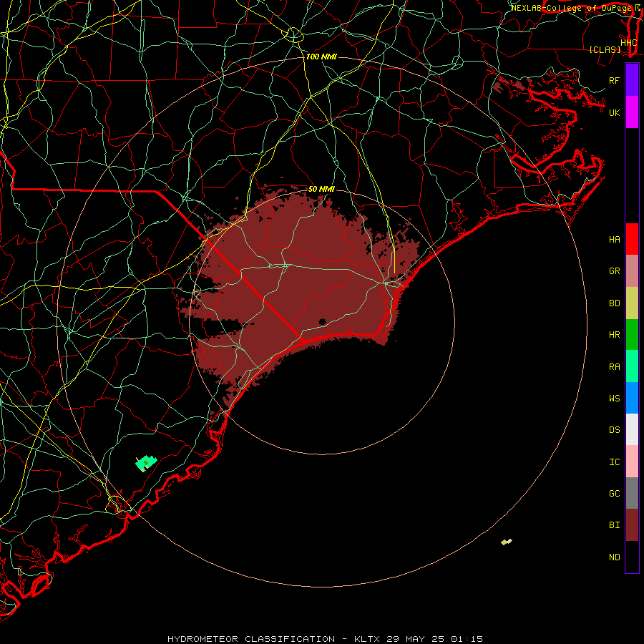644x644 pixels.
Task: Click the GR pink legend swatch
Action: coord(632,271)
